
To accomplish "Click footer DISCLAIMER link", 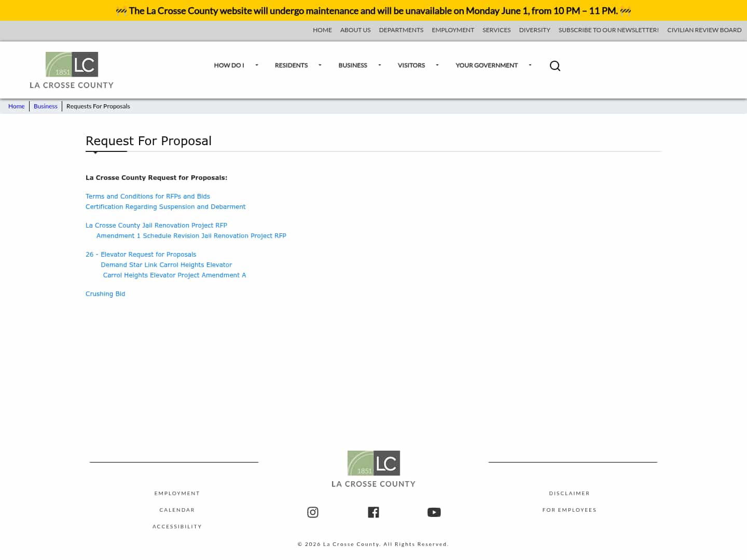I will [570, 494].
